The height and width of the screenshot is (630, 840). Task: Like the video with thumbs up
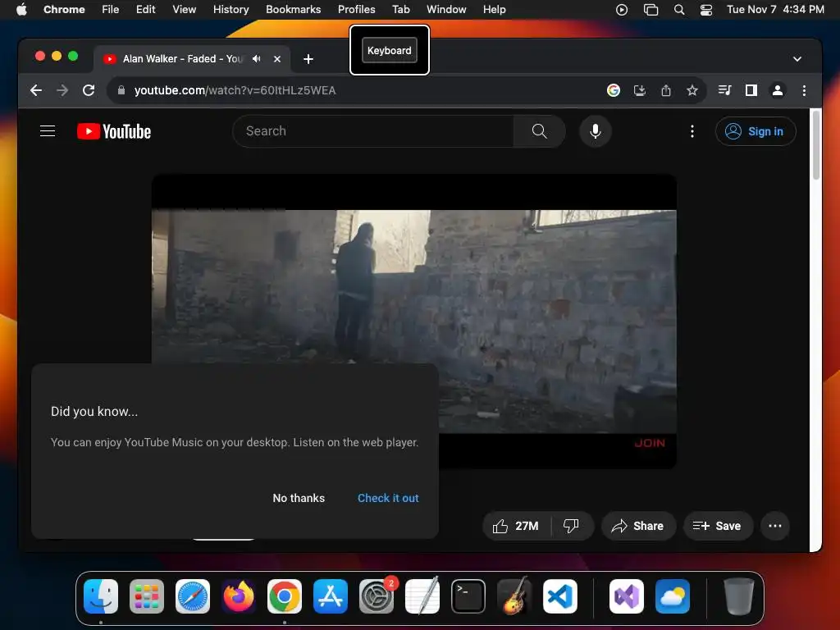[x=515, y=526]
